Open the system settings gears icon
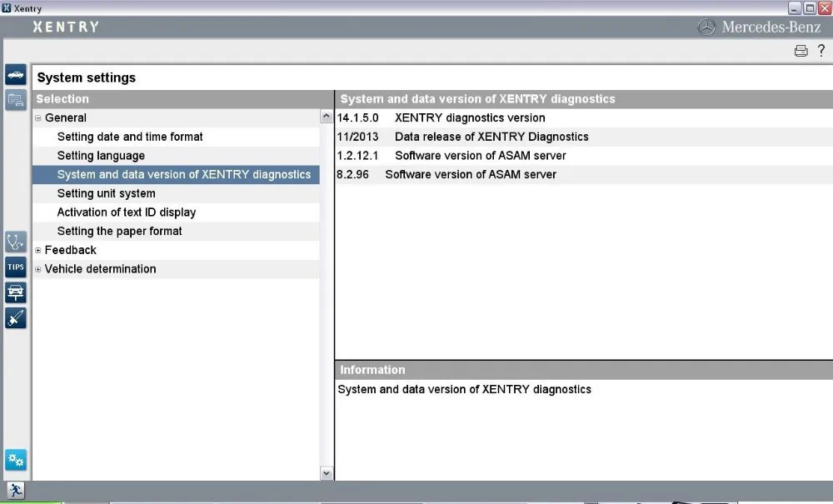 [15, 460]
